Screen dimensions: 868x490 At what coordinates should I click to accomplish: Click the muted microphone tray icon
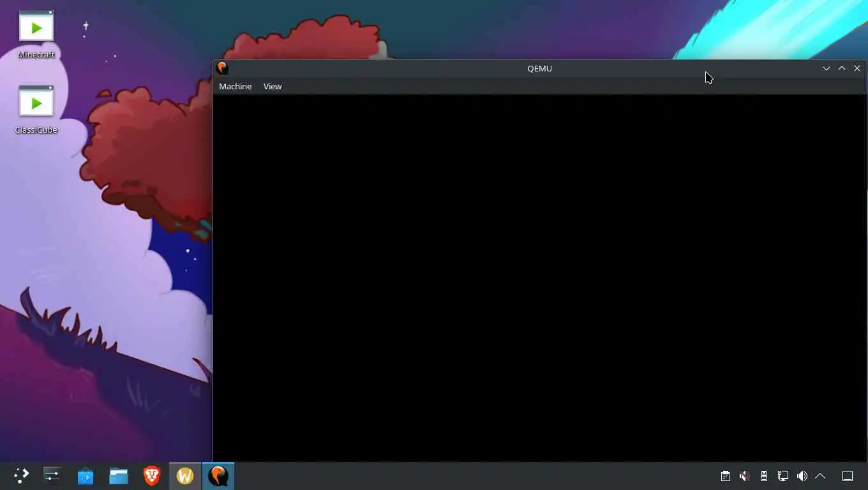tap(744, 476)
